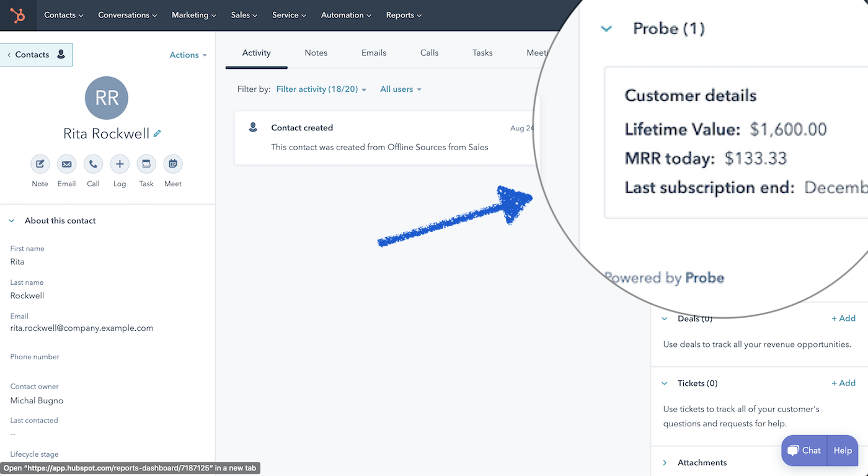Click the Last name field value Rockwell
Viewport: 868px width, 476px height.
[x=27, y=295]
